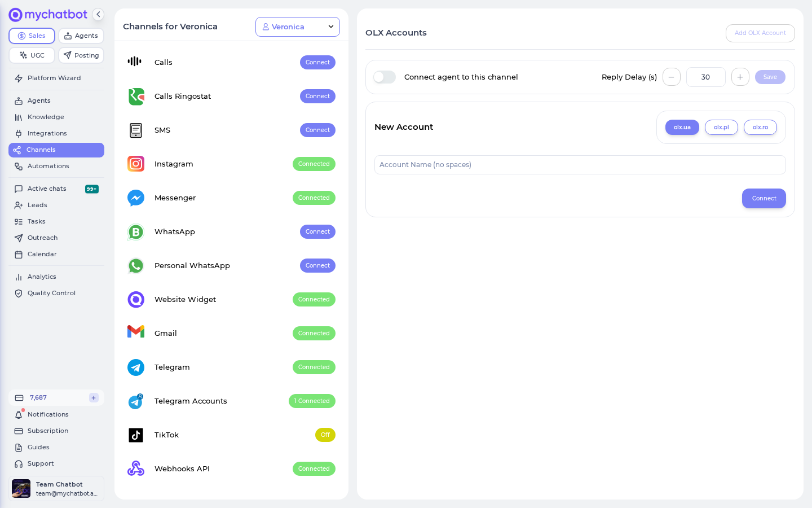Click Connect for SMS
Viewport: 812px width, 508px height.
317,130
